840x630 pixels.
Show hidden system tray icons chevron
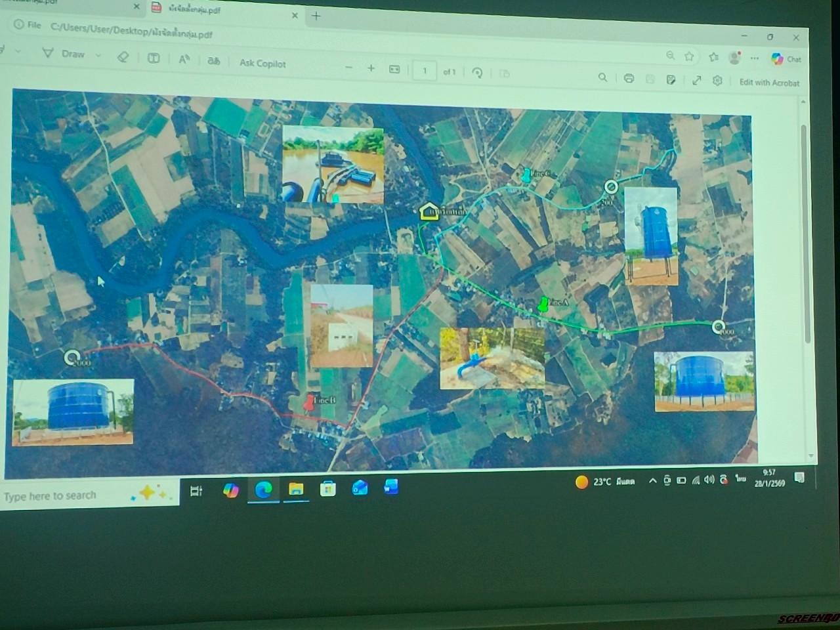(652, 480)
